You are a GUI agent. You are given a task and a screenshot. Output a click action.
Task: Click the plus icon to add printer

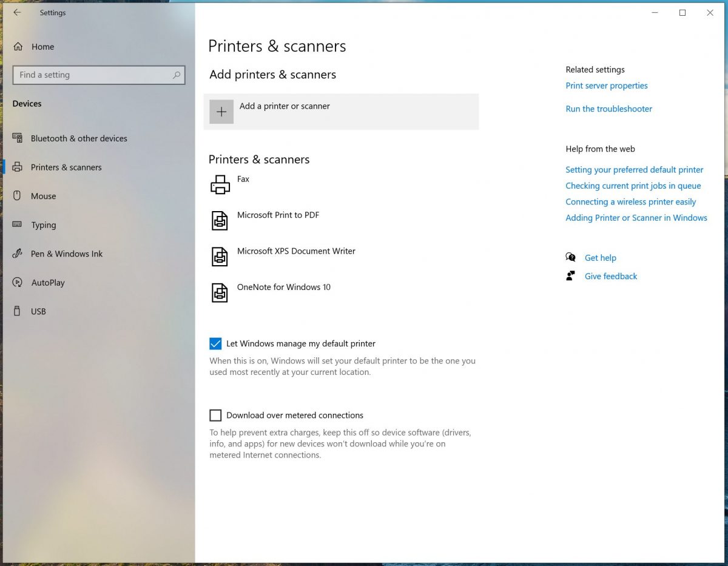(221, 112)
